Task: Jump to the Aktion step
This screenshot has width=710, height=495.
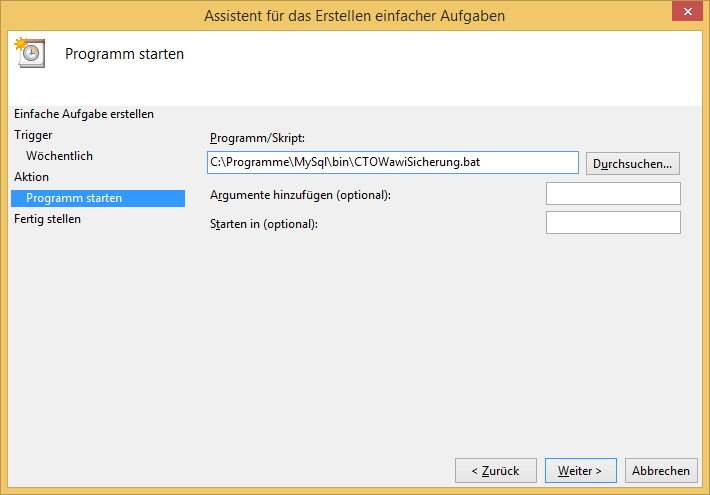Action: pyautogui.click(x=31, y=177)
